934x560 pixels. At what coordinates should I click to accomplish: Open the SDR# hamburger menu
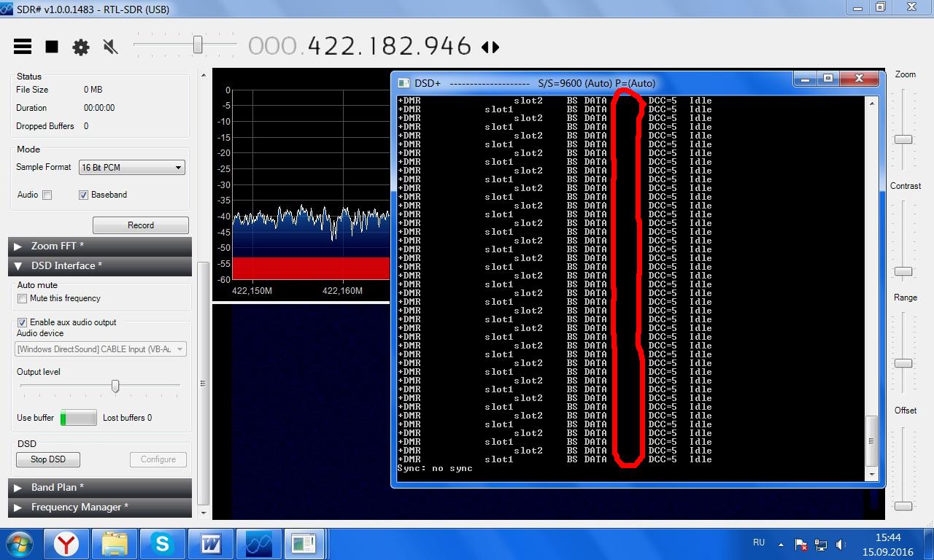pos(23,47)
